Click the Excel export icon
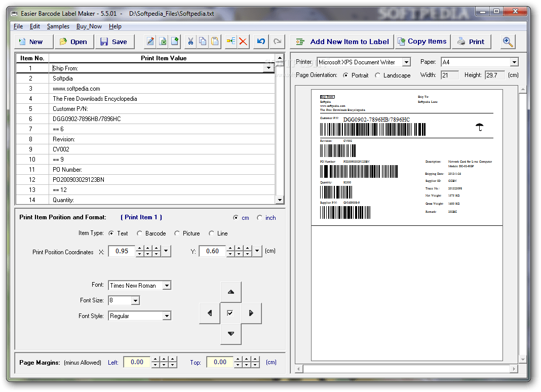 point(162,41)
